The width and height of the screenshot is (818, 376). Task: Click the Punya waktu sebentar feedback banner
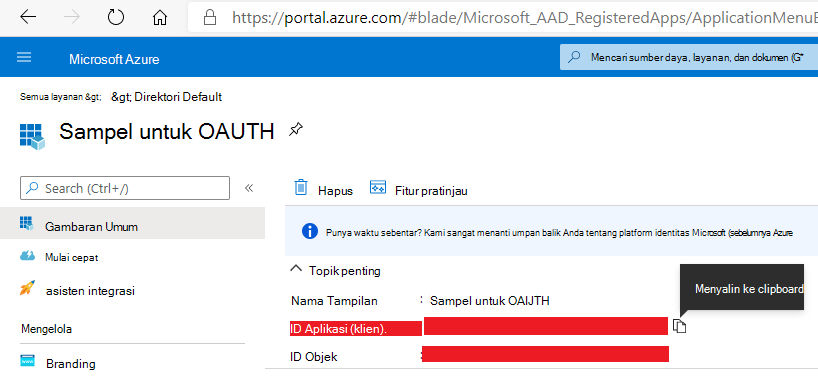pyautogui.click(x=551, y=231)
